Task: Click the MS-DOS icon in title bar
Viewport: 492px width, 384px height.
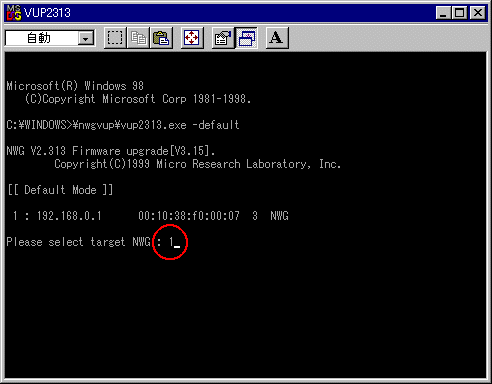Action: coord(14,13)
